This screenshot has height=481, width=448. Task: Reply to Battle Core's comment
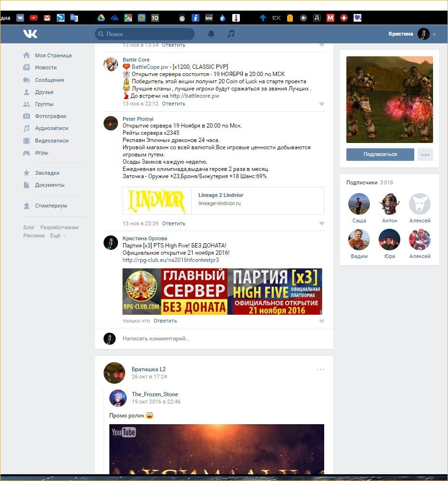click(174, 104)
